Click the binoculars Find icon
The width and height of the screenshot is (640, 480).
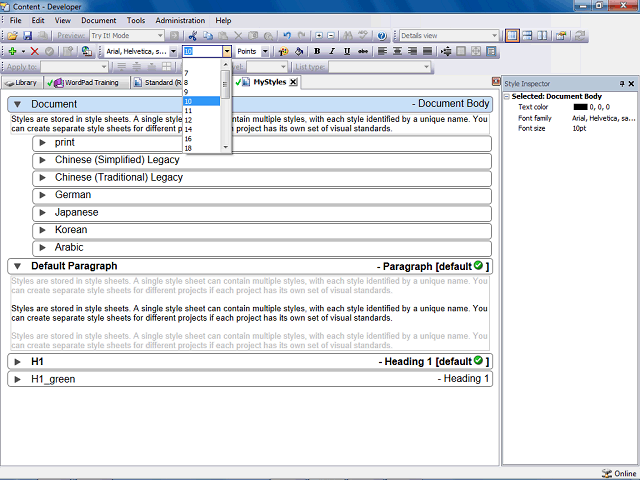348,36
